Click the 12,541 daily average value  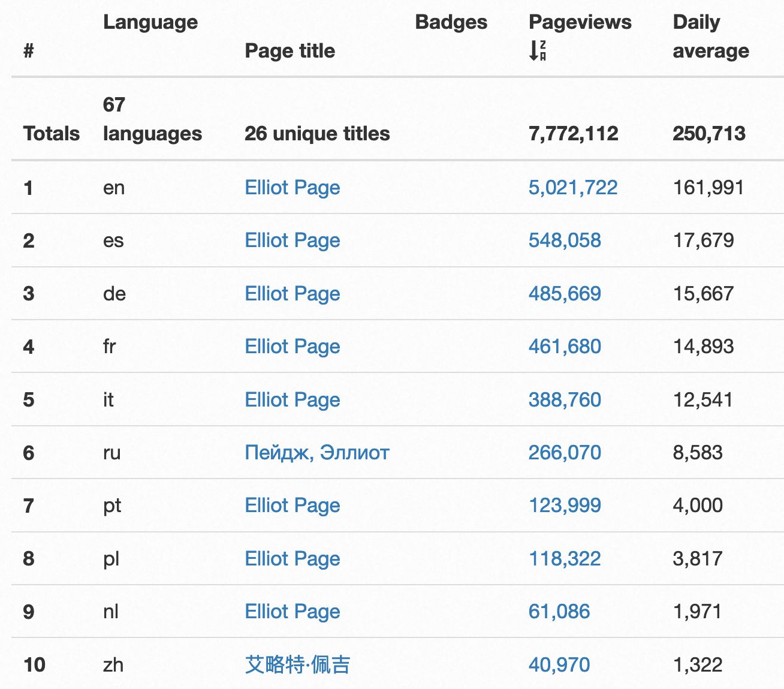click(703, 400)
